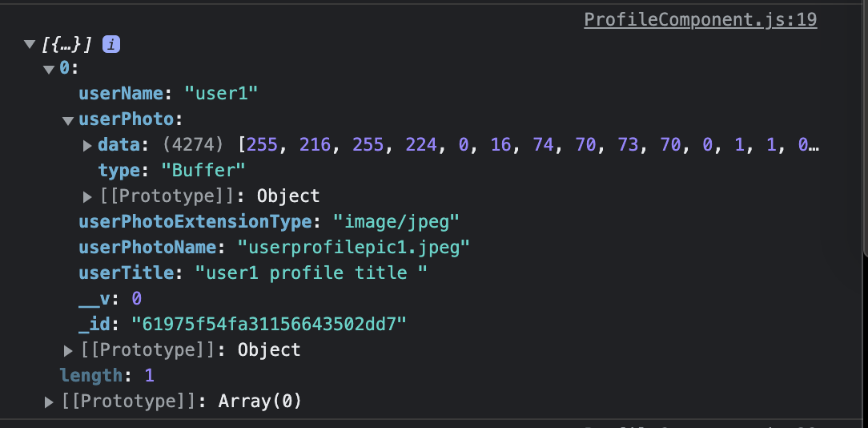Select the userPhotoExtensionType key
This screenshot has width=868, height=428.
pyautogui.click(x=195, y=222)
